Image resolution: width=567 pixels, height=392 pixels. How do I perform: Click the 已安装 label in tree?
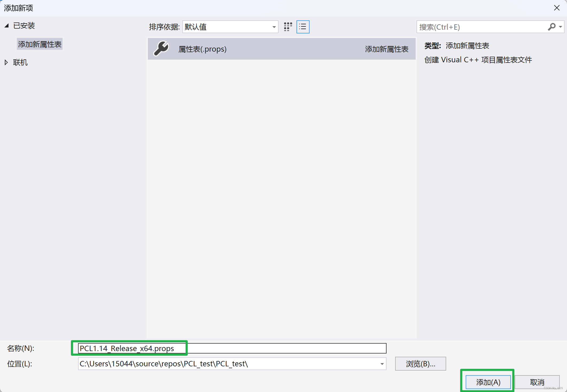point(24,26)
